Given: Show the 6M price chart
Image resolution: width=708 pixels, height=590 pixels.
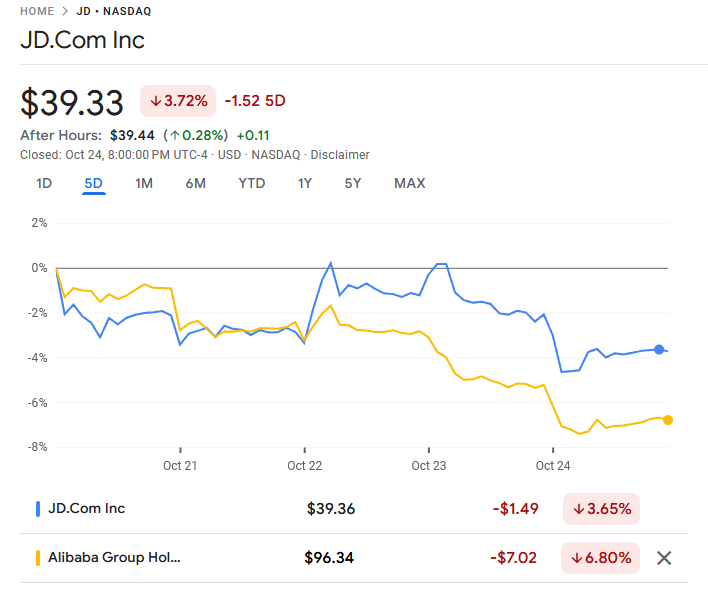Looking at the screenshot, I should pyautogui.click(x=195, y=183).
